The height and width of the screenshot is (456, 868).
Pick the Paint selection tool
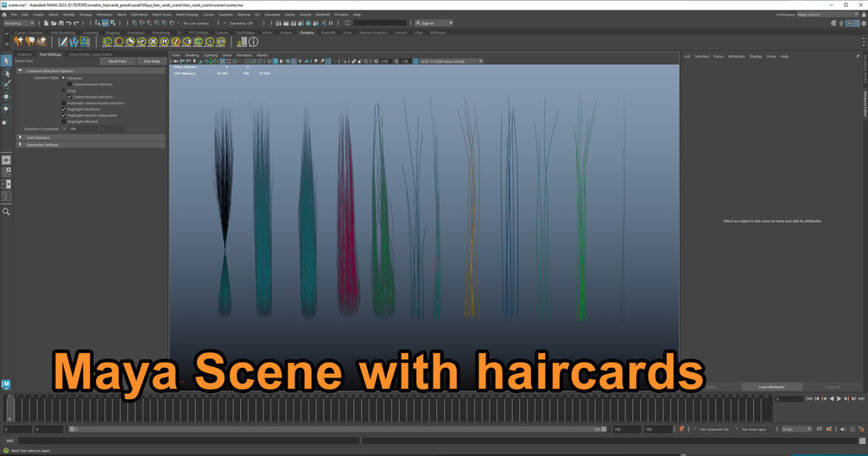tap(6, 85)
